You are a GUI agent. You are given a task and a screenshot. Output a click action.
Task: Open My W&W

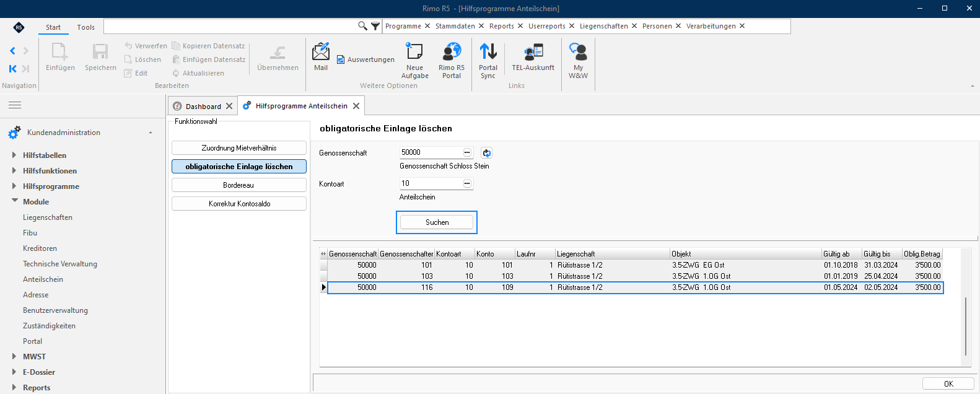point(578,60)
